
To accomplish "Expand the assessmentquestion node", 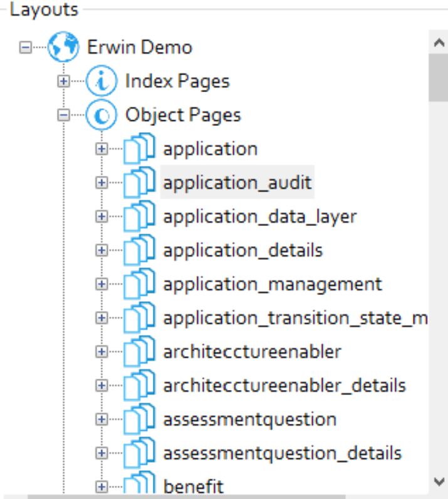I will tap(102, 419).
